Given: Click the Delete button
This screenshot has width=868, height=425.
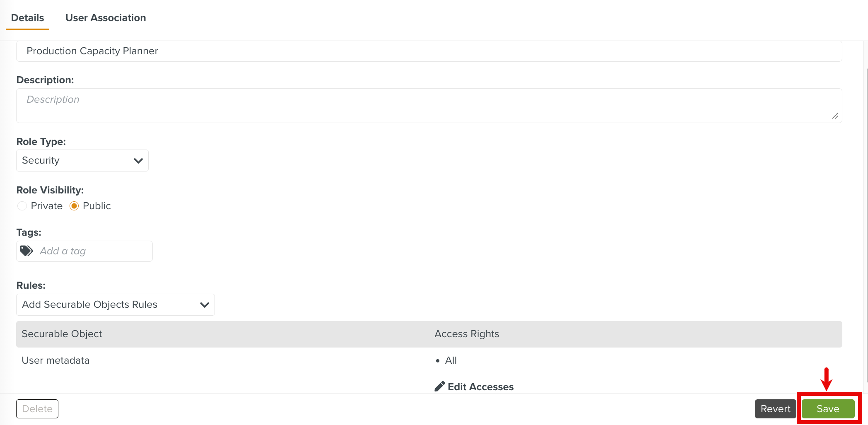Looking at the screenshot, I should pyautogui.click(x=37, y=409).
